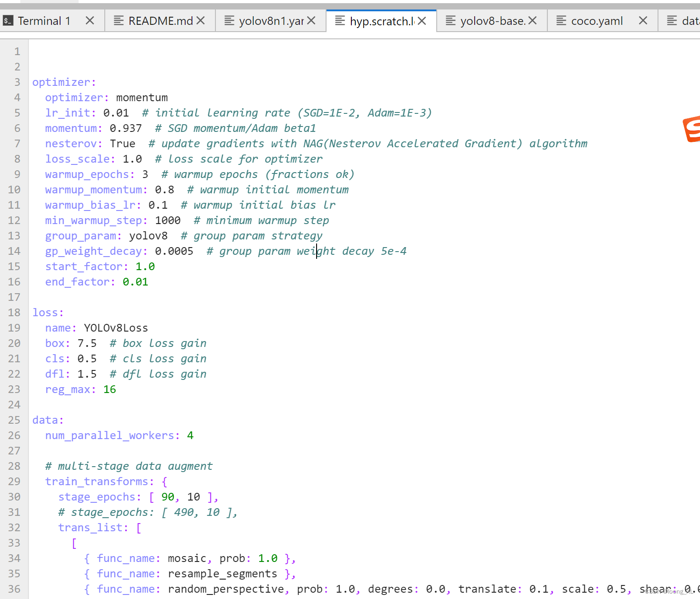Click the 7.5 box gain value
This screenshot has width=700, height=599.
[87, 343]
